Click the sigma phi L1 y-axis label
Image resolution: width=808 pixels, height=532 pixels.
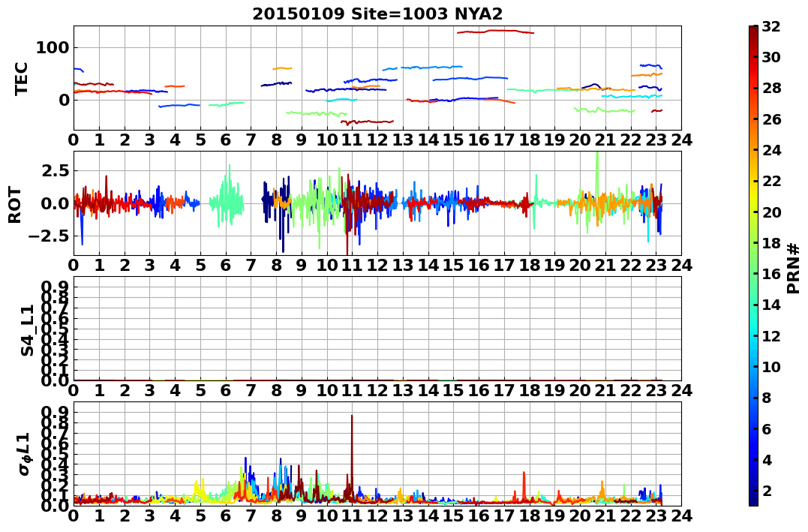click(25, 455)
